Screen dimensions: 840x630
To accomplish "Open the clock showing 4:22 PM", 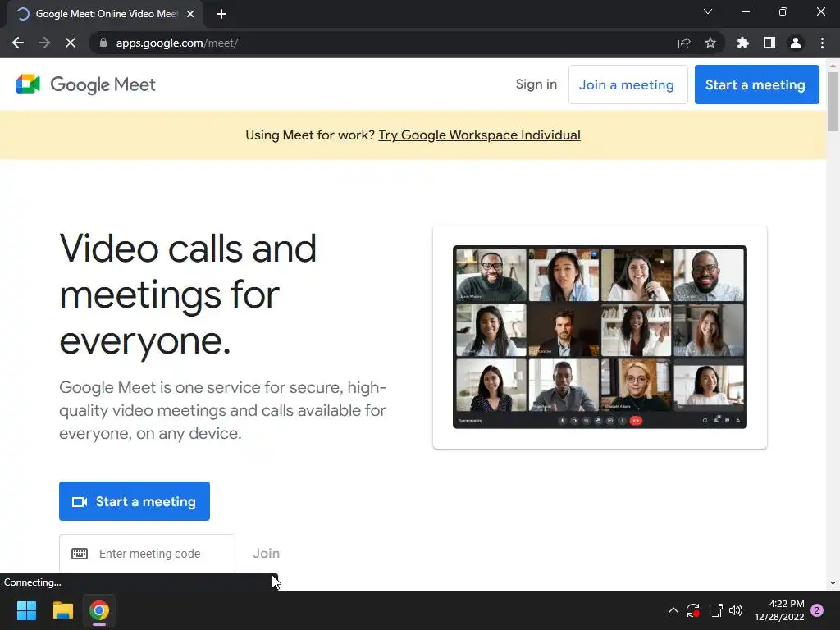I will (779, 610).
